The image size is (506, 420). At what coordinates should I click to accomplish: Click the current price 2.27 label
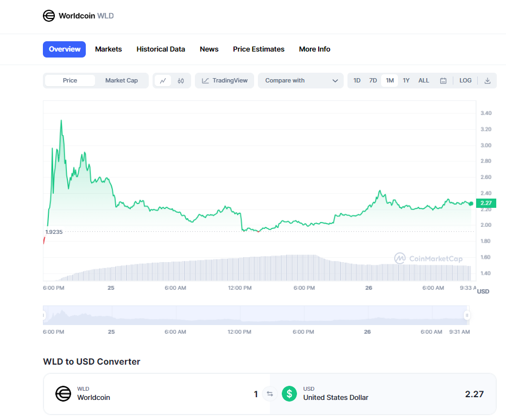(486, 203)
